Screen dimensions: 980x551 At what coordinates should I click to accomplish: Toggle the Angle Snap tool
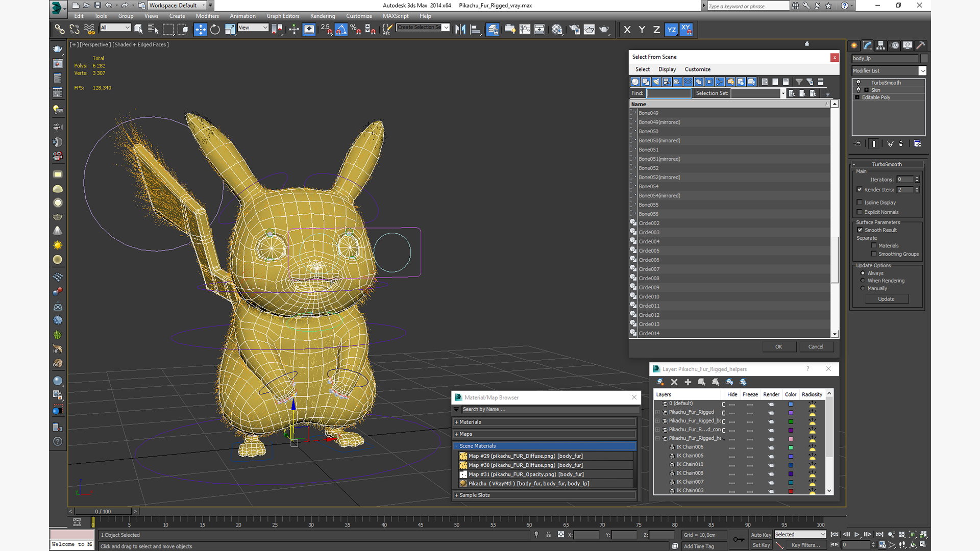pos(341,30)
